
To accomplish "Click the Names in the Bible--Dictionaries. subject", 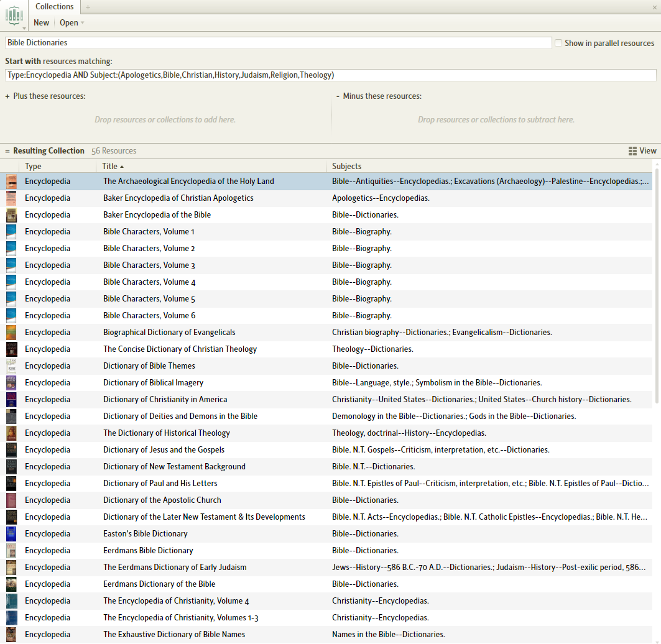I will tap(388, 635).
